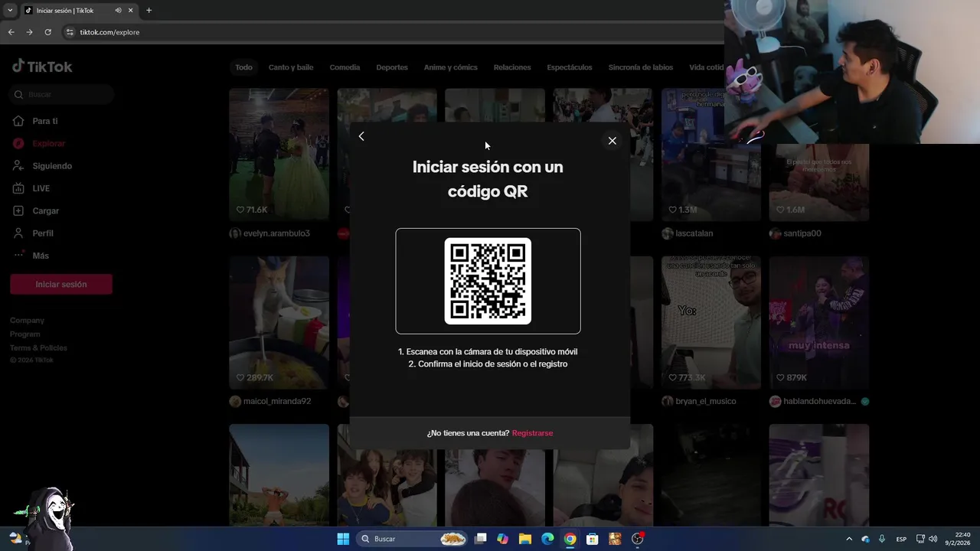This screenshot has height=551, width=980.
Task: Open the hablandohuevada video thumbnail
Action: point(819,322)
